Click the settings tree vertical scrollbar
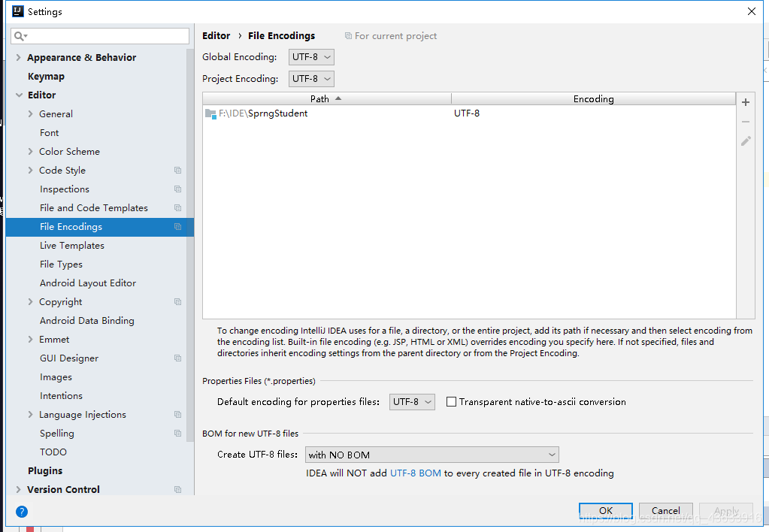 (189, 245)
